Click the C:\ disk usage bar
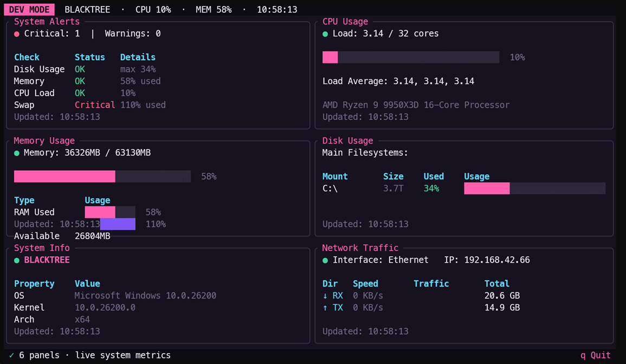The image size is (626, 364). click(x=534, y=188)
